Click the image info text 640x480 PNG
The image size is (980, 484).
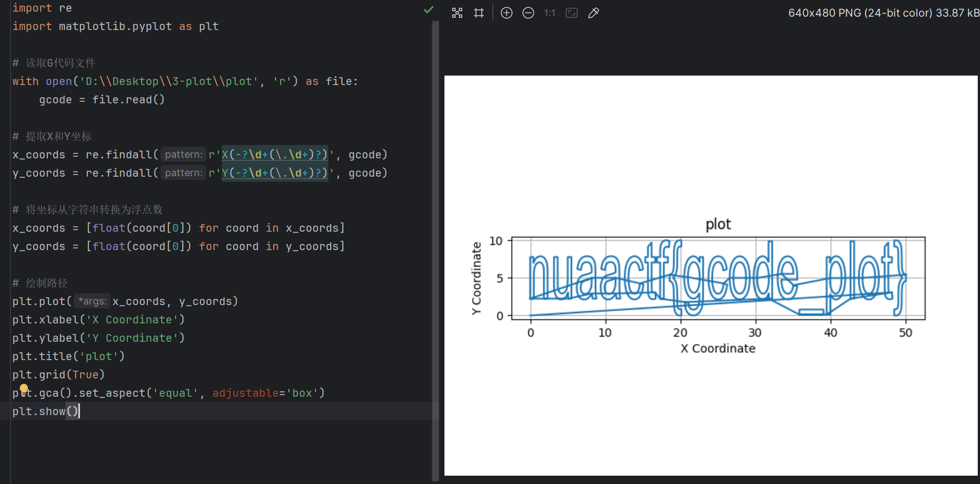tap(883, 13)
